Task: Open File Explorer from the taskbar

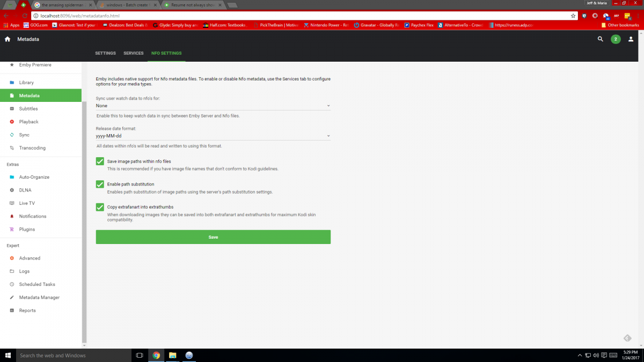Action: 173,355
